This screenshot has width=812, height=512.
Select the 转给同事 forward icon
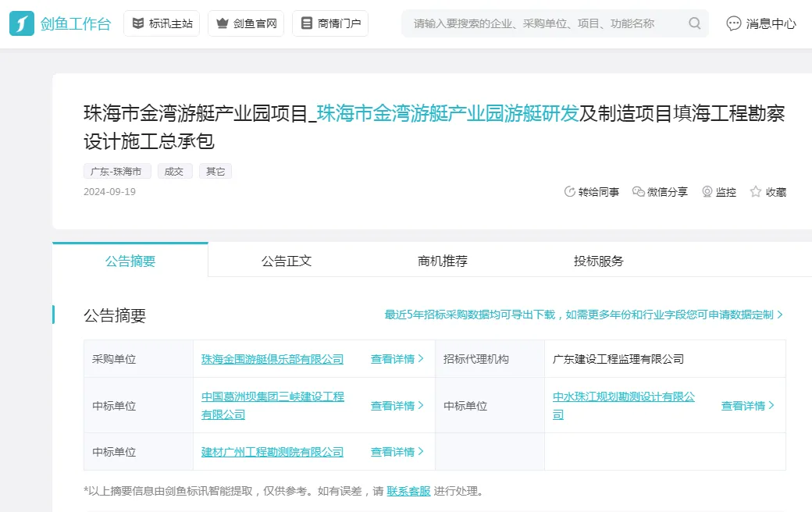569,191
